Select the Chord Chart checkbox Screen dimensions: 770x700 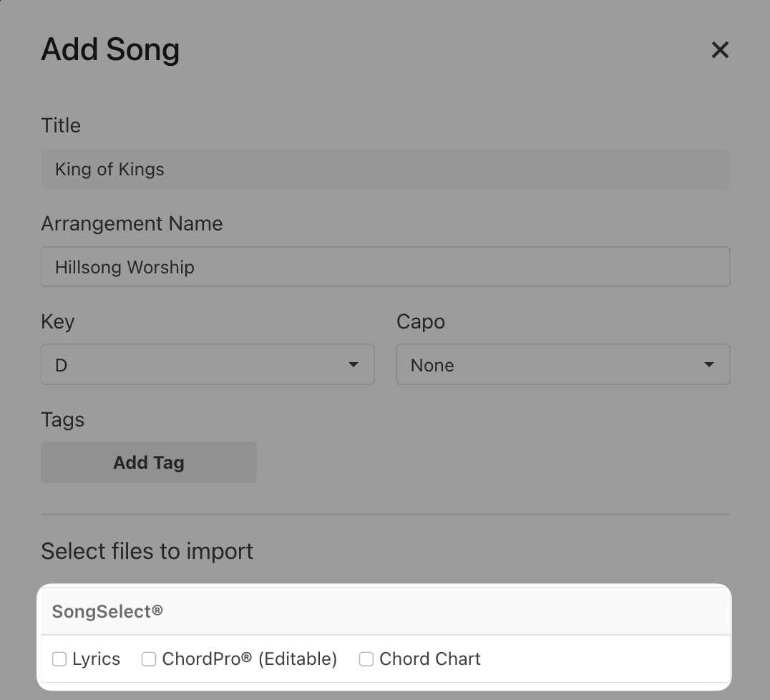[x=366, y=658]
